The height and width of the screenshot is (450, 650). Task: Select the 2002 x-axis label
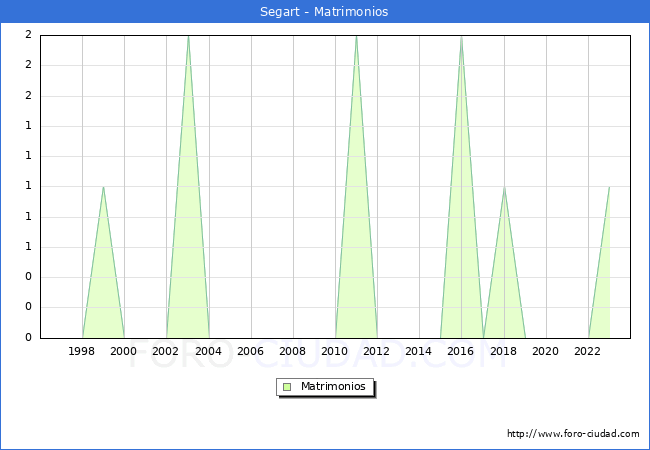click(x=165, y=351)
